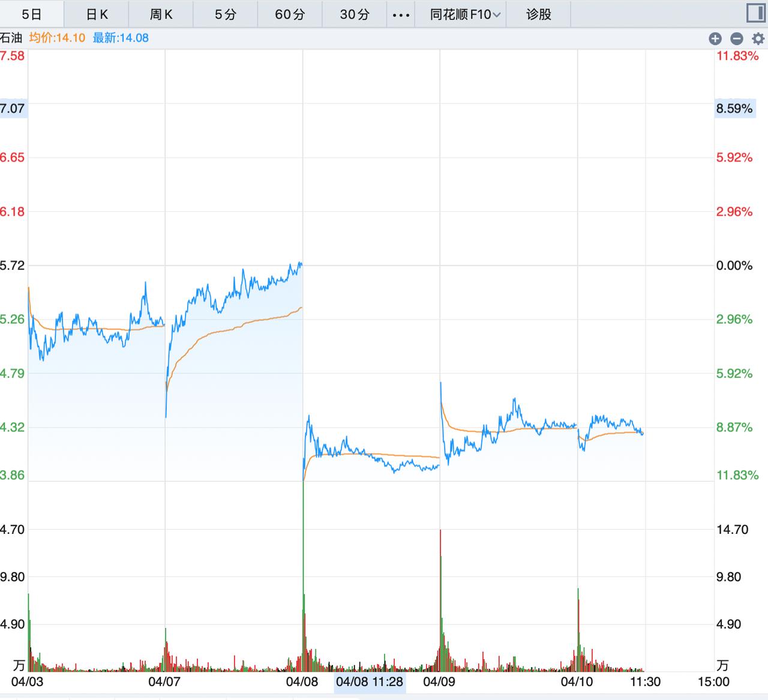This screenshot has width=768, height=700.
Task: Click the 均价:14.10 average price label
Action: tap(57, 38)
